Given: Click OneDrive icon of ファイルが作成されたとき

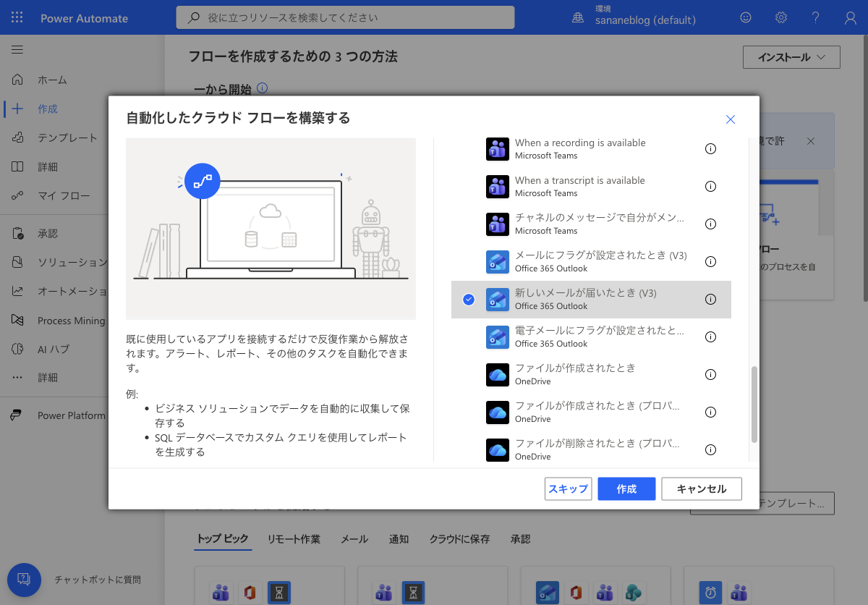Looking at the screenshot, I should [x=498, y=375].
